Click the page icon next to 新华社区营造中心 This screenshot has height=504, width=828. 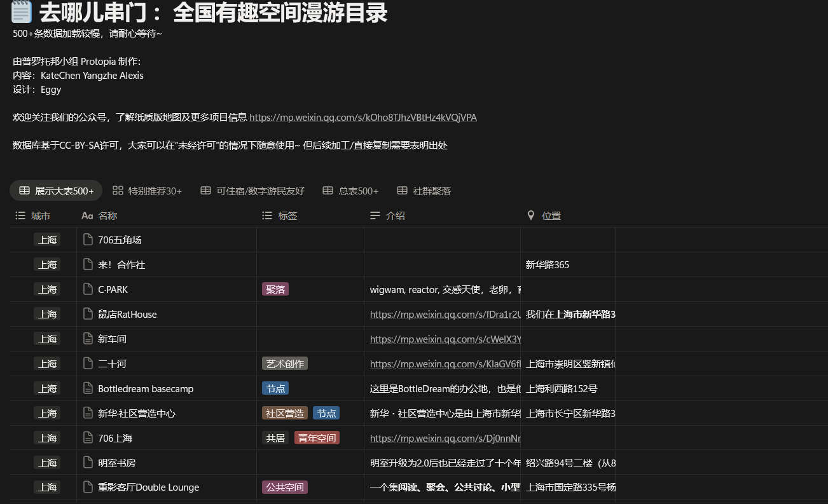(88, 413)
